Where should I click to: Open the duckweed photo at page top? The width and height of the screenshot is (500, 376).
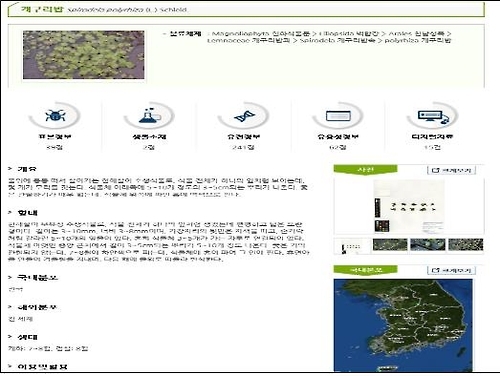point(84,55)
